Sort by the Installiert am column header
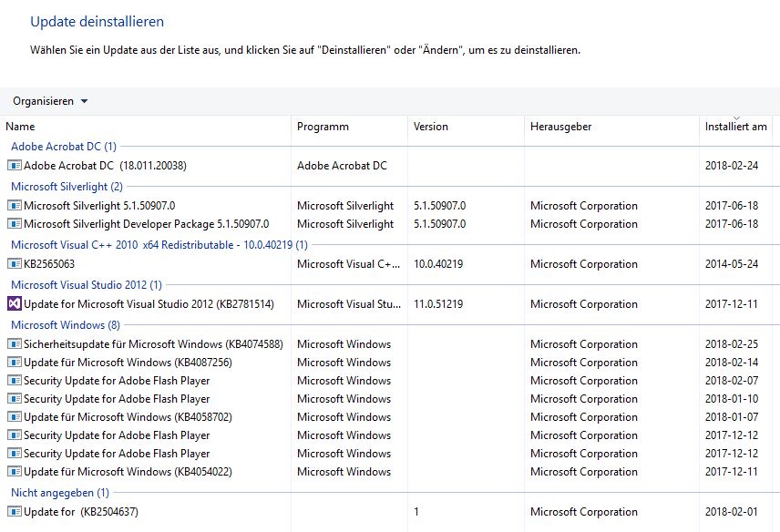 tap(735, 127)
